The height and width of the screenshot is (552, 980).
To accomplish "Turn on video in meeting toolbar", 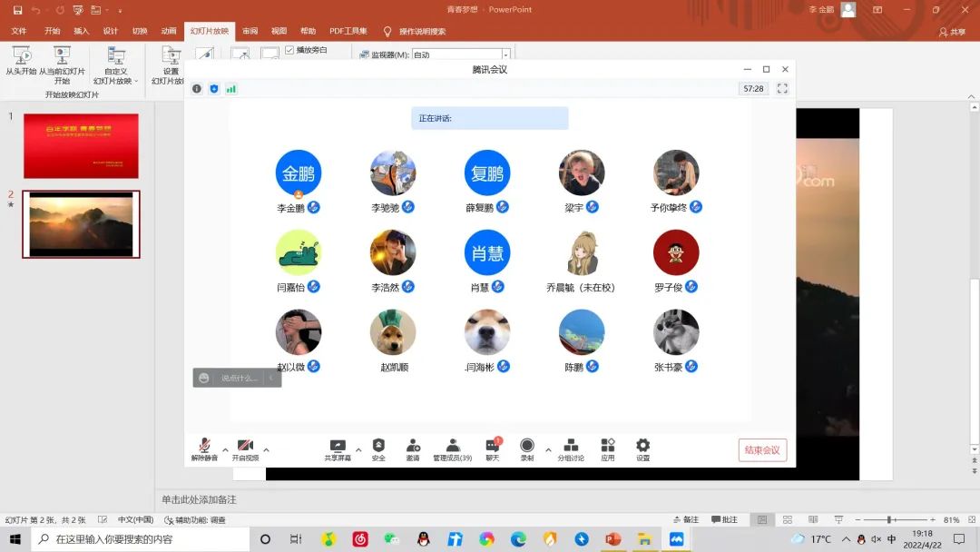I will pyautogui.click(x=245, y=448).
